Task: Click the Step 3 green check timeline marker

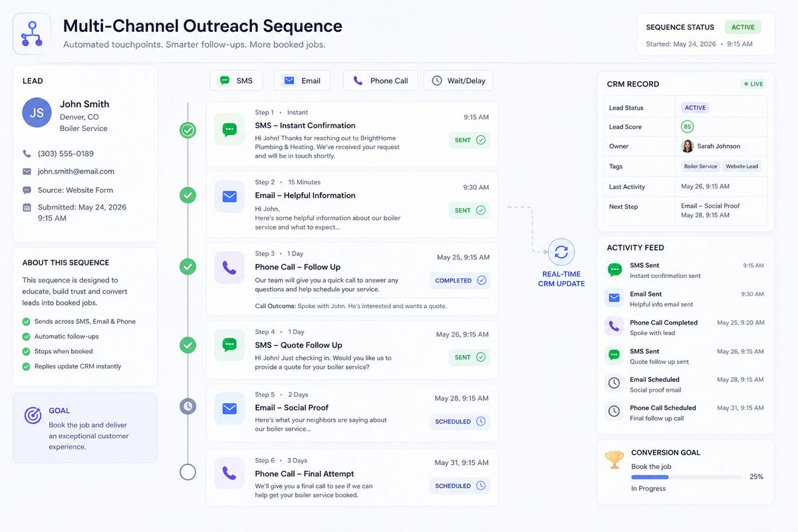Action: point(188,267)
